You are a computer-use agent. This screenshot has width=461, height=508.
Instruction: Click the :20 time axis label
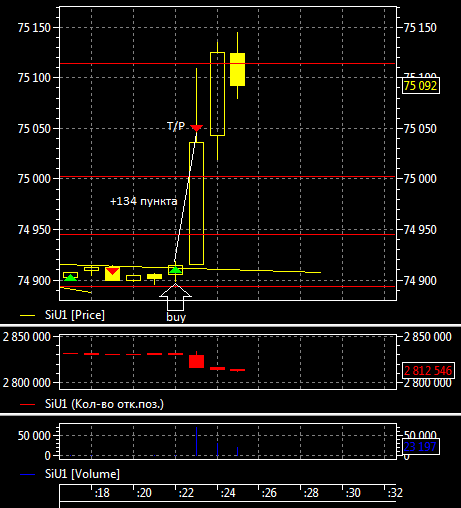click(144, 493)
